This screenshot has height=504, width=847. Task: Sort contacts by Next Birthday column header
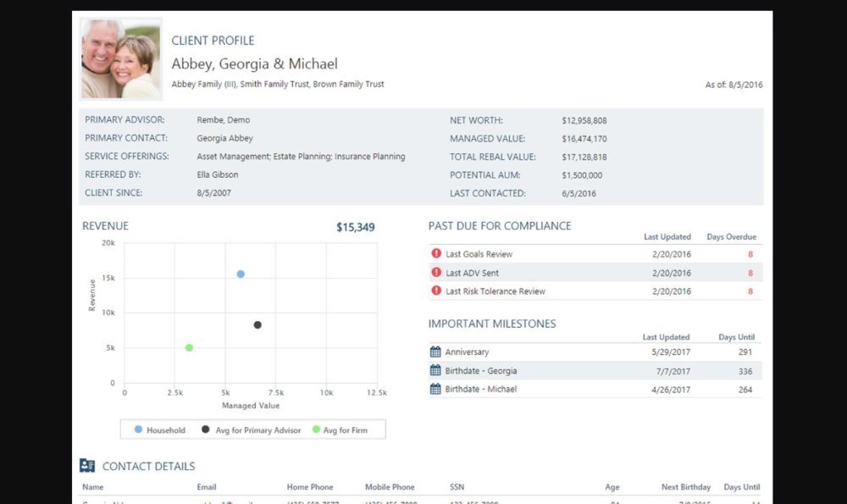pos(686,487)
